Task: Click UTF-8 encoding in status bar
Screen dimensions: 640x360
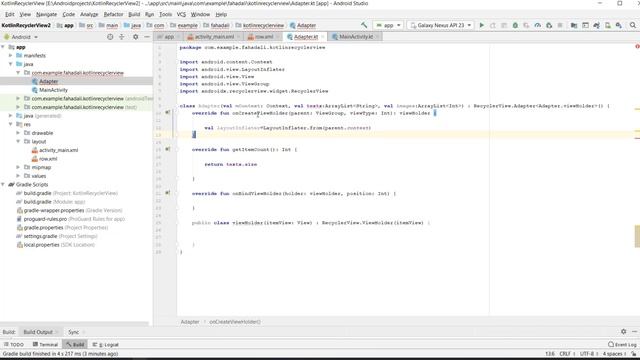Action: click(x=587, y=354)
